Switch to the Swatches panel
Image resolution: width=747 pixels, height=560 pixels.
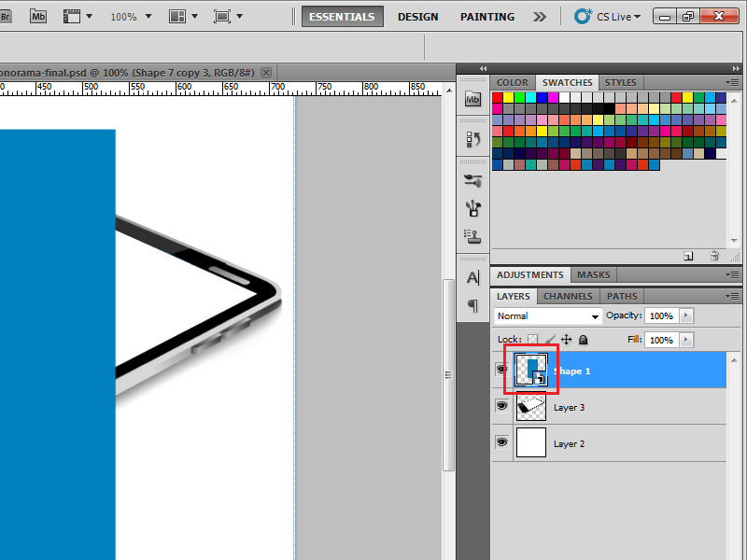coord(566,82)
